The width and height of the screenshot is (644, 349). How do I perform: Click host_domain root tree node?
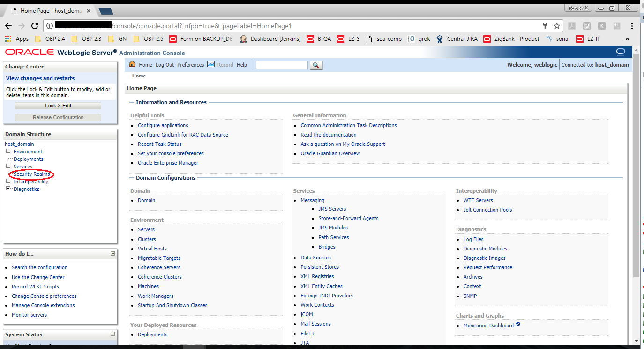click(x=19, y=144)
